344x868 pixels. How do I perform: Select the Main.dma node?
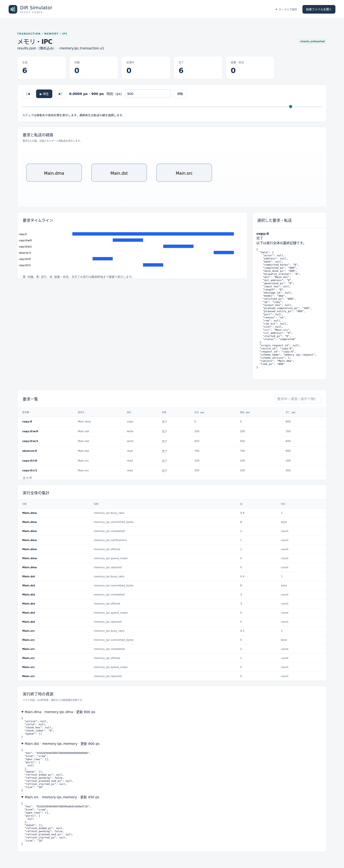(54, 173)
